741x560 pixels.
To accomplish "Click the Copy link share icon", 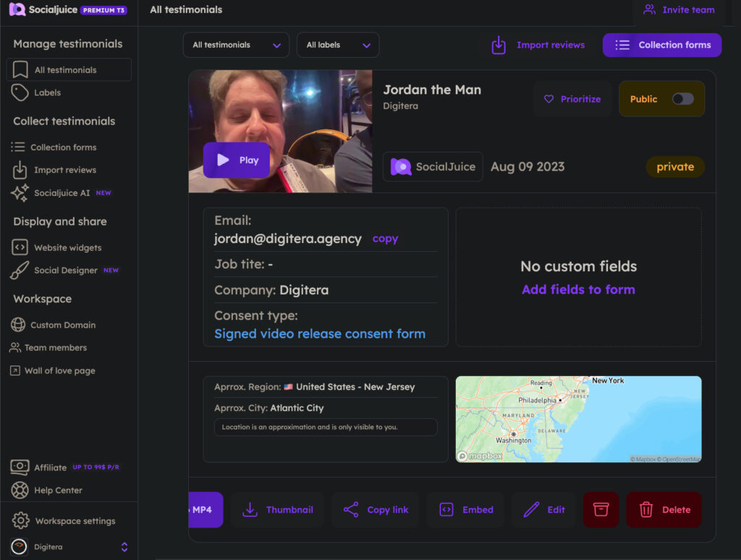I will click(376, 509).
